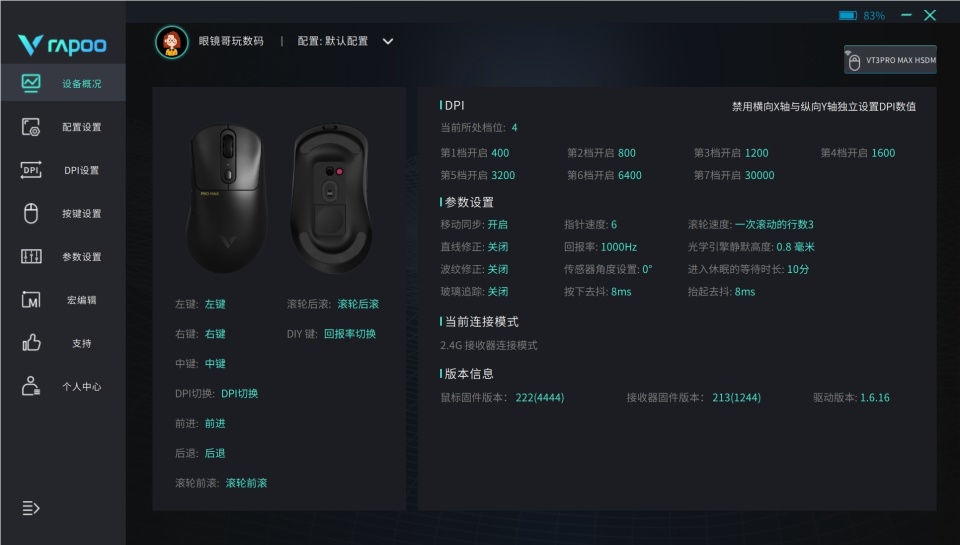Click the user avatar picture
This screenshot has height=545, width=960.
(171, 42)
